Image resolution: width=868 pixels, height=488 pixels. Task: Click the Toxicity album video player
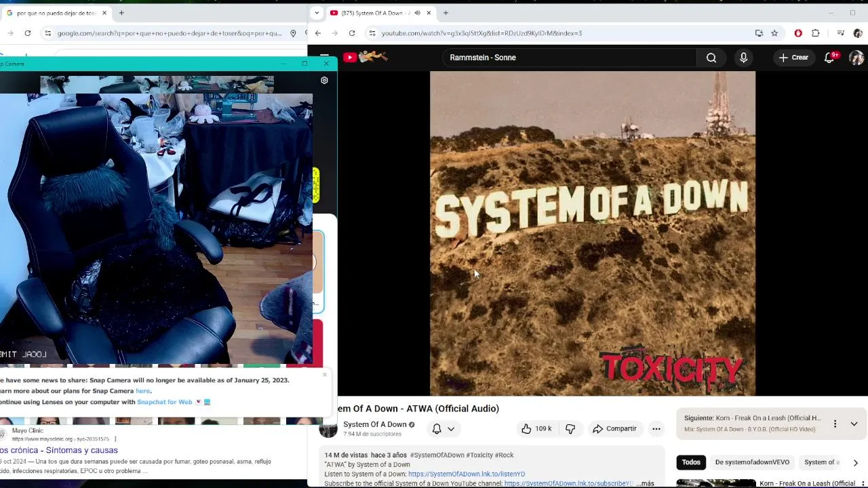[592, 233]
